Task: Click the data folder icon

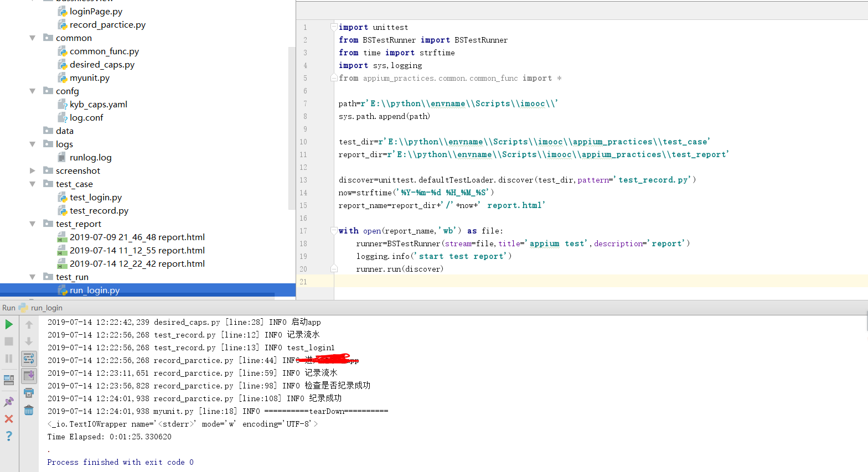Action: coord(48,131)
